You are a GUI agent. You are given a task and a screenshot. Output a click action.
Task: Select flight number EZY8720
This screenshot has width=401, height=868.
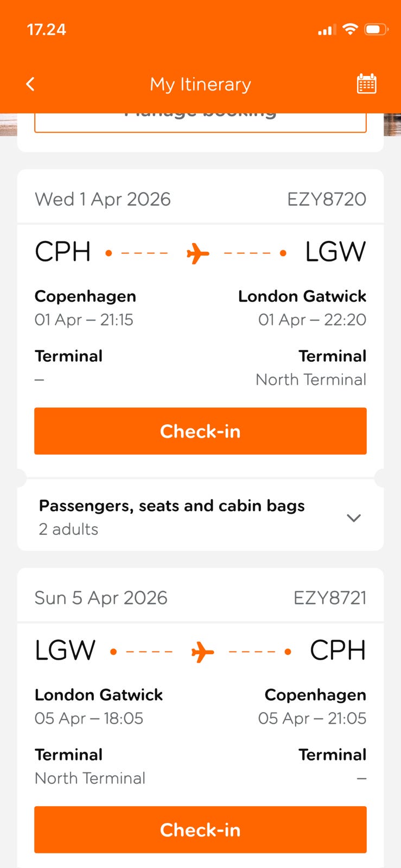[x=326, y=199]
